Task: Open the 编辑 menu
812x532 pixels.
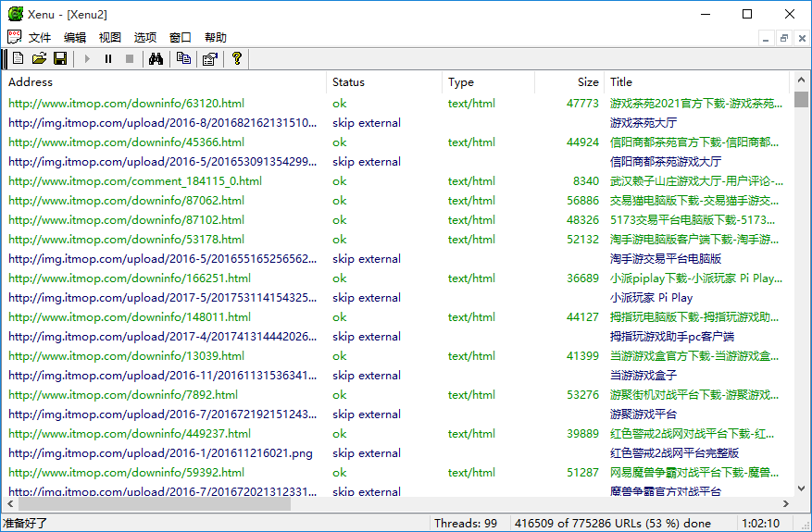Action: (75, 37)
